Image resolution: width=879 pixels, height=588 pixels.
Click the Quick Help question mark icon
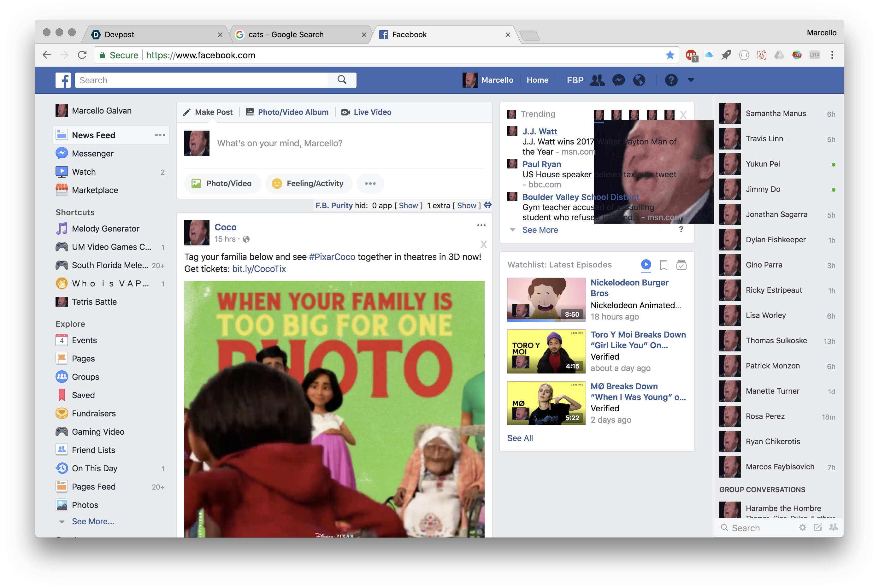pyautogui.click(x=671, y=80)
